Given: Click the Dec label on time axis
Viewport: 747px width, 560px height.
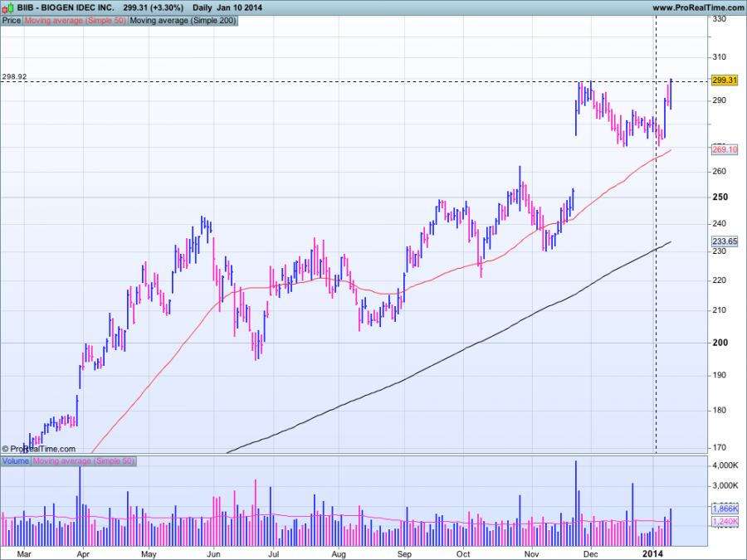Looking at the screenshot, I should (591, 554).
